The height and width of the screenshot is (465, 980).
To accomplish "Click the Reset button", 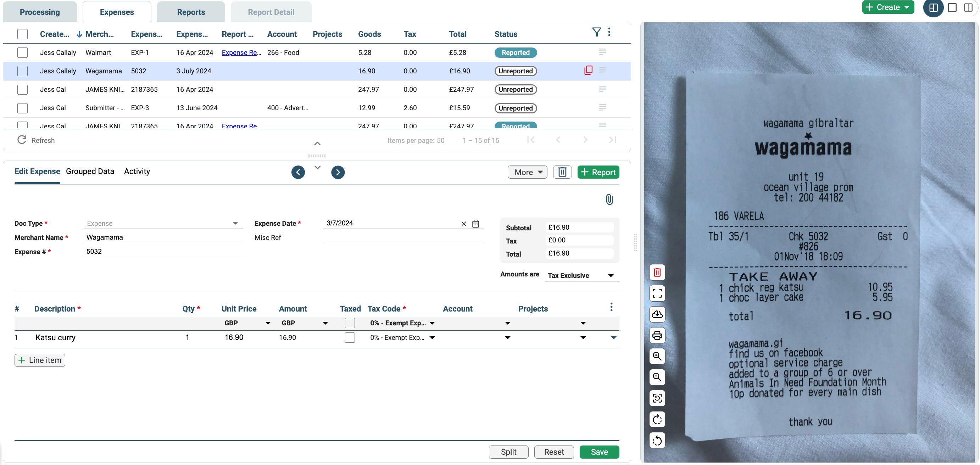I will [x=553, y=452].
